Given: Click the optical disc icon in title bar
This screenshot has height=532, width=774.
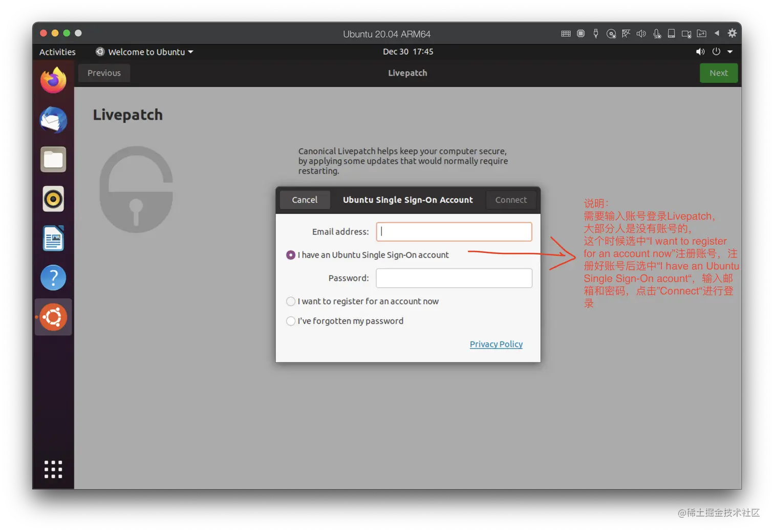Looking at the screenshot, I should tap(611, 33).
